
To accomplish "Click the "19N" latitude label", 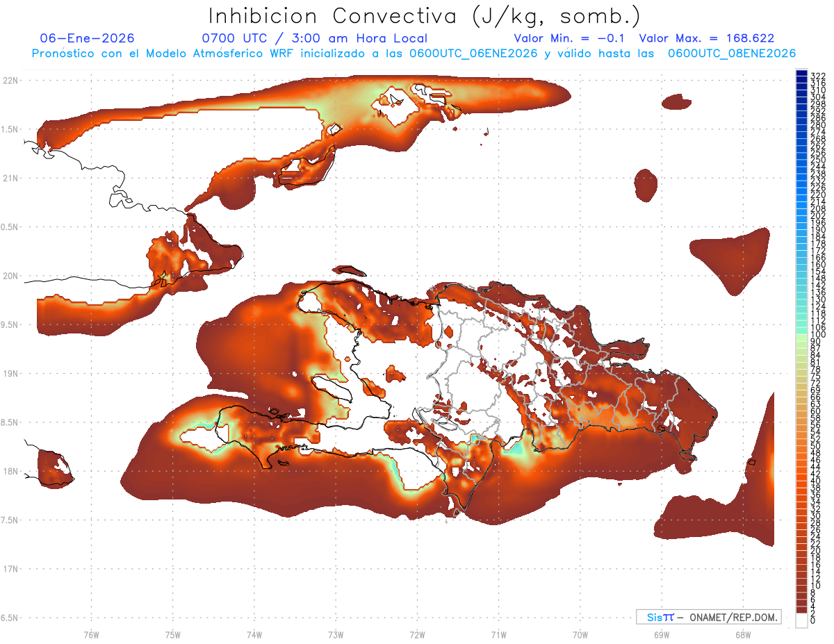I will coord(11,373).
